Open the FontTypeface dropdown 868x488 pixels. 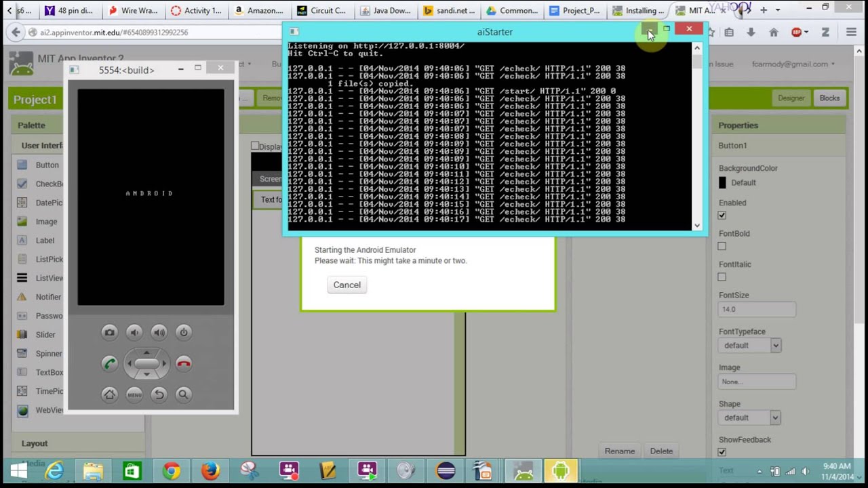point(749,345)
